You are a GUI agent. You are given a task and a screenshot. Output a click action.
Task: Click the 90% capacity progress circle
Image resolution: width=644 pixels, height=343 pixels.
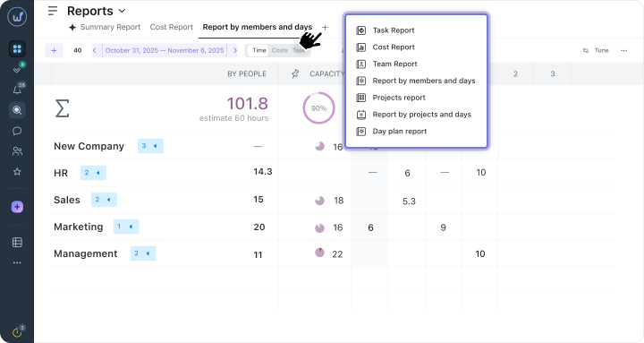click(318, 107)
